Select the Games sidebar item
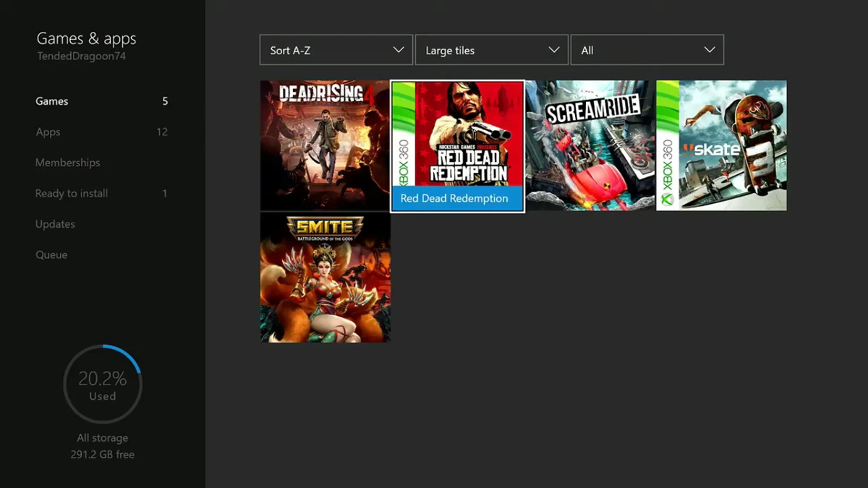 [102, 101]
